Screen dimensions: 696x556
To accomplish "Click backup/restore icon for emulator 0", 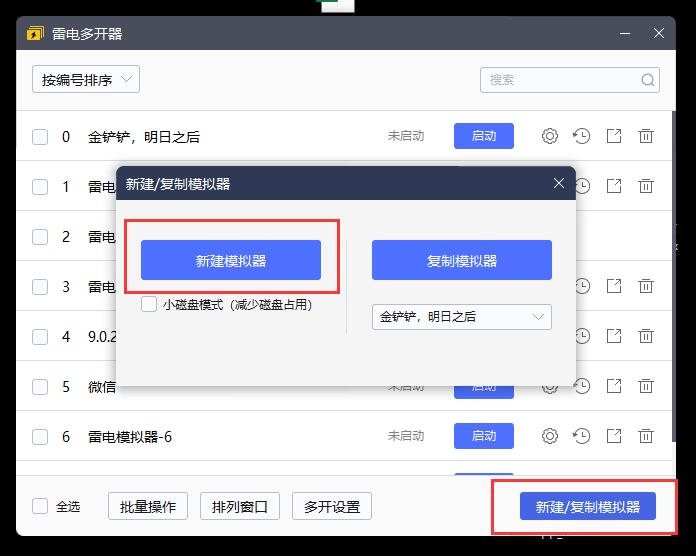I will [x=581, y=136].
